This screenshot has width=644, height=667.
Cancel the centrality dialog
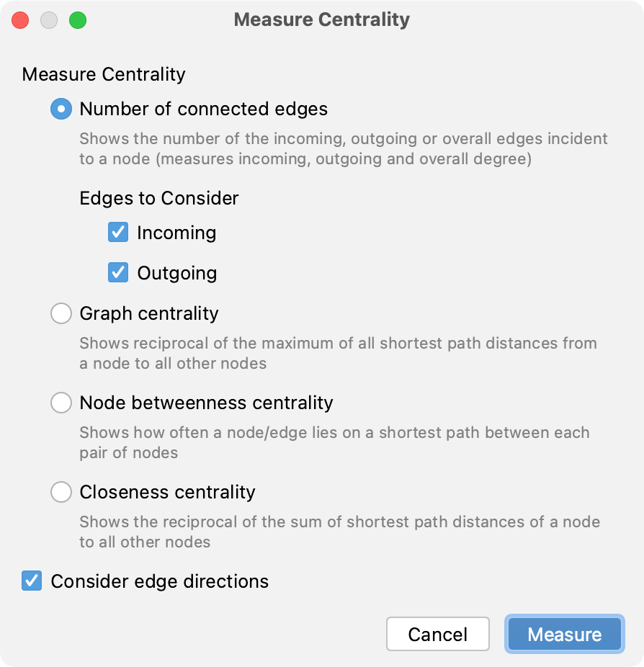coord(437,635)
